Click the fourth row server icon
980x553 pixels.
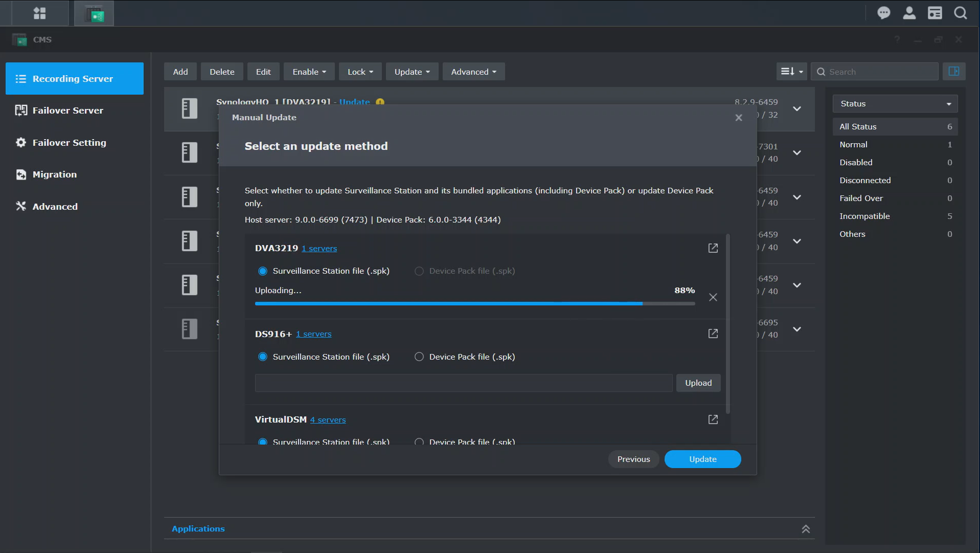tap(190, 240)
